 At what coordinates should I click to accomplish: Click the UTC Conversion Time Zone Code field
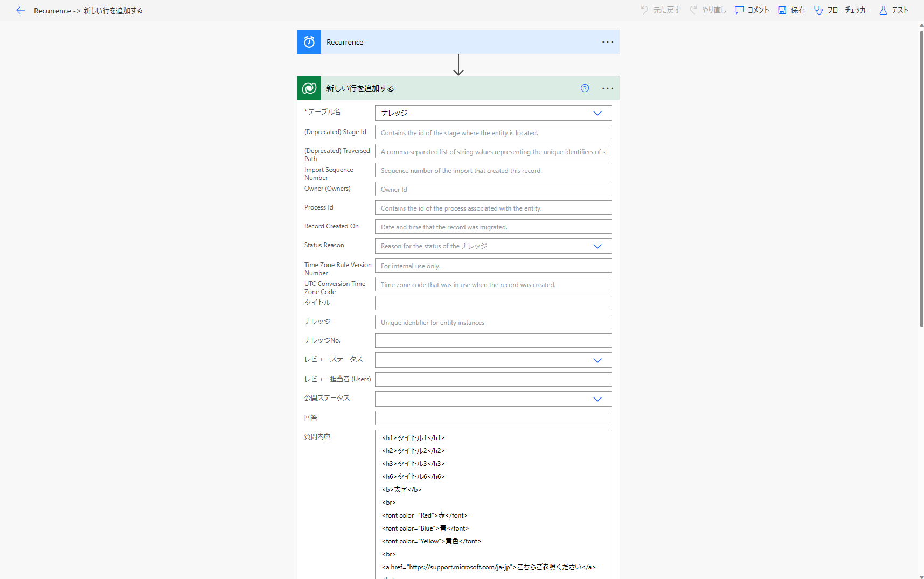coord(494,284)
